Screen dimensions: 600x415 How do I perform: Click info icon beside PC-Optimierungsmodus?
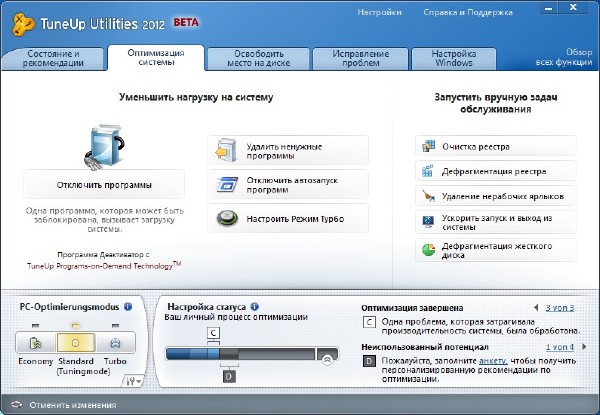point(128,307)
